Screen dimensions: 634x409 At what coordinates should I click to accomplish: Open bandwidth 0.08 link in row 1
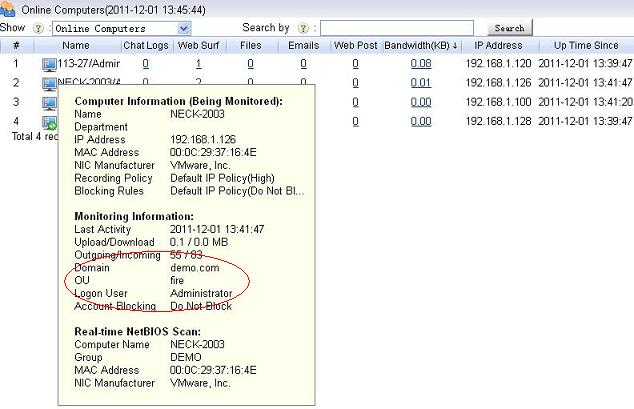421,64
